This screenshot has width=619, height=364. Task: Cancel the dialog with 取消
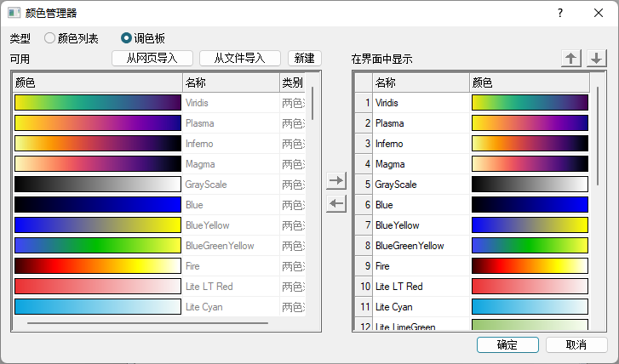(576, 344)
